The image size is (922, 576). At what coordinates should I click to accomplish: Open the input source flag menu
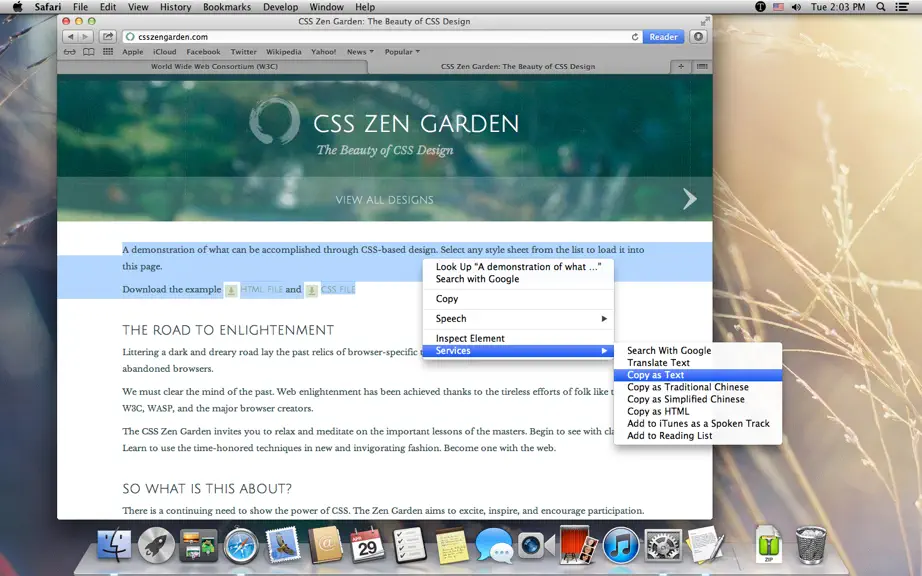click(778, 7)
